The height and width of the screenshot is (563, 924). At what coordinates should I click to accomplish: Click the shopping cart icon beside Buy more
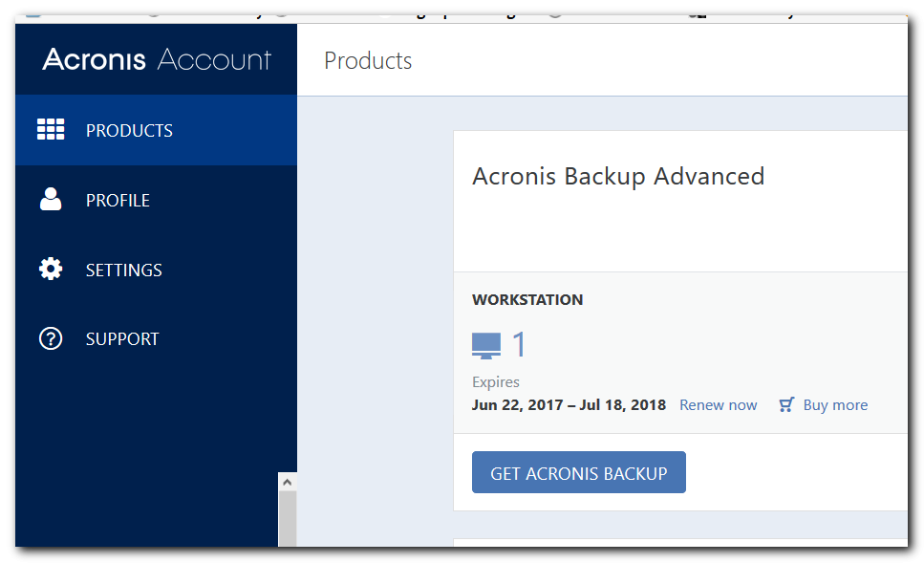point(786,403)
